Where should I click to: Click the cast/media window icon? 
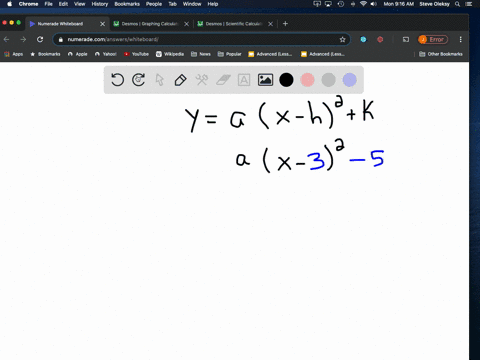coord(406,39)
